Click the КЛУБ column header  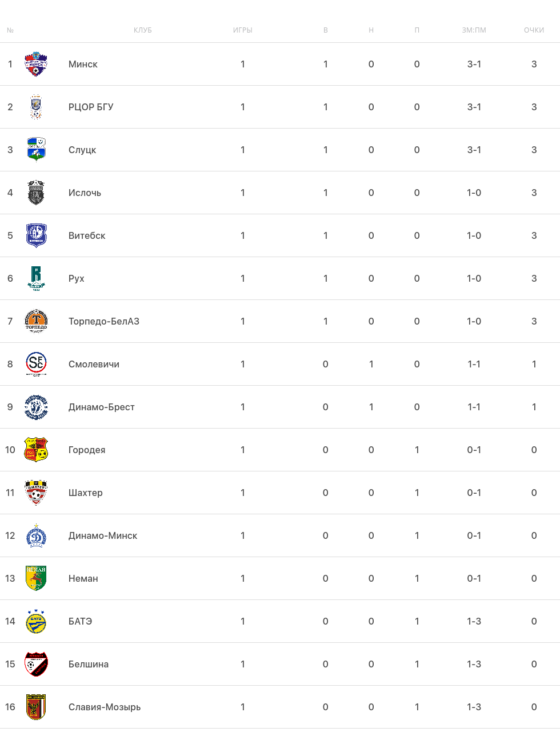pyautogui.click(x=143, y=30)
